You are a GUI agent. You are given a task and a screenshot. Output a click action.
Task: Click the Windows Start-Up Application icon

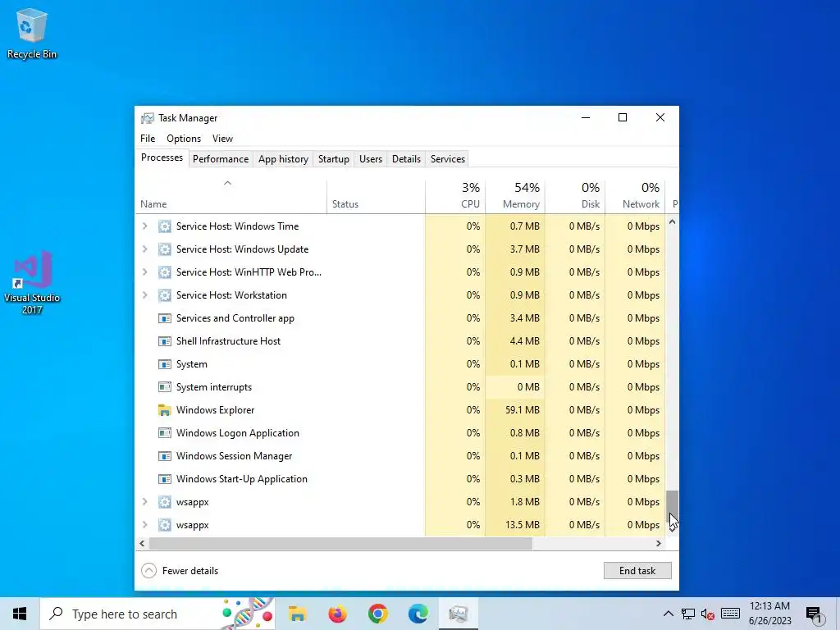pos(164,479)
